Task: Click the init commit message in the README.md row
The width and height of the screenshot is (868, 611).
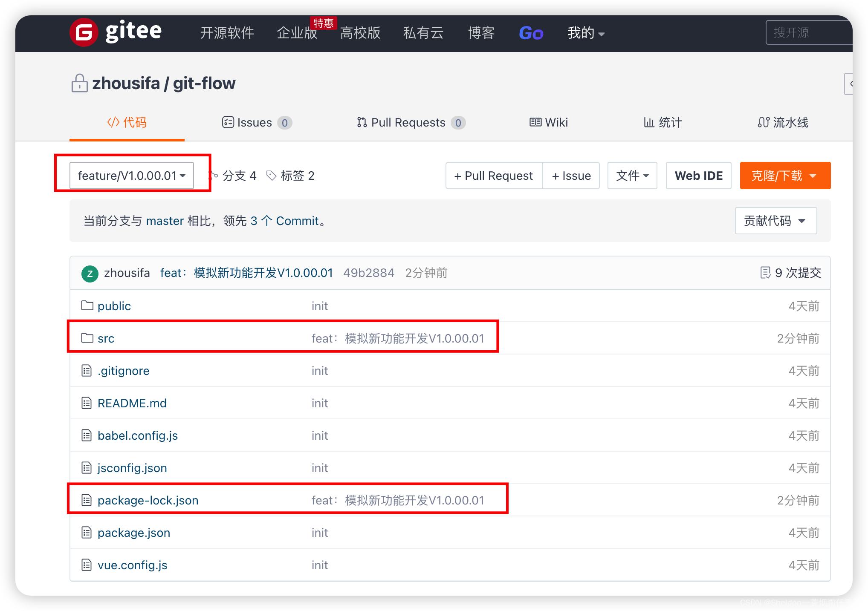Action: [x=320, y=403]
